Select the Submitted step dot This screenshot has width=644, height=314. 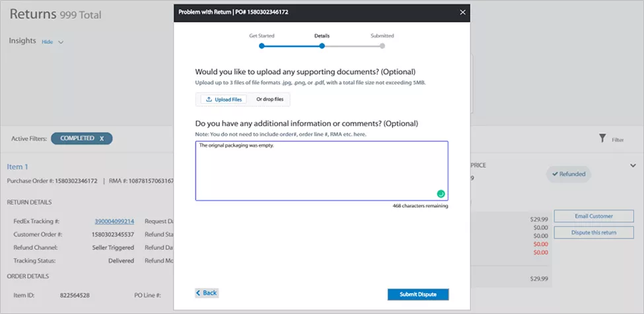[x=382, y=46]
